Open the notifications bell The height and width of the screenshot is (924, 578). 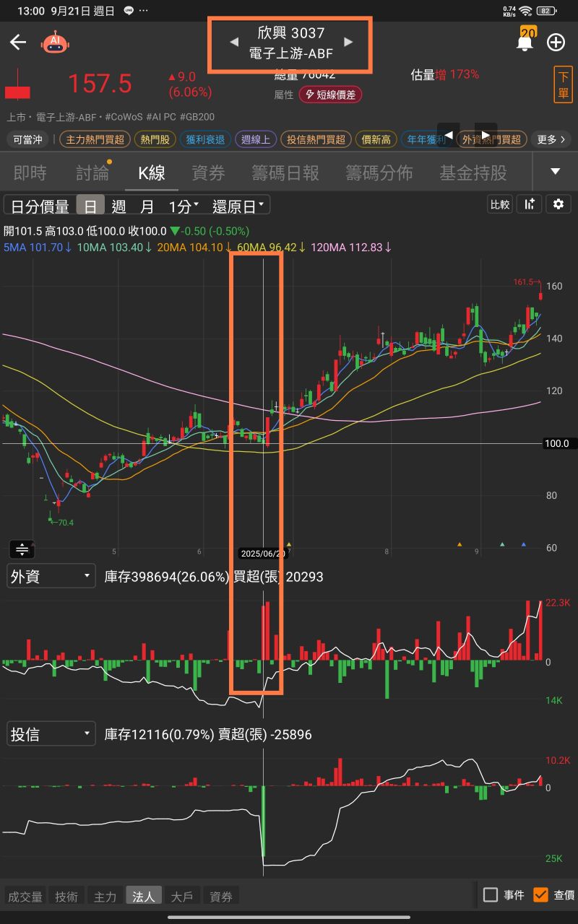tap(525, 43)
